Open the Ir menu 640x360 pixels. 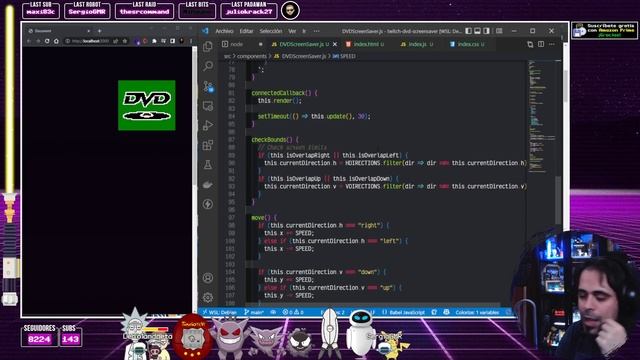(x=304, y=31)
